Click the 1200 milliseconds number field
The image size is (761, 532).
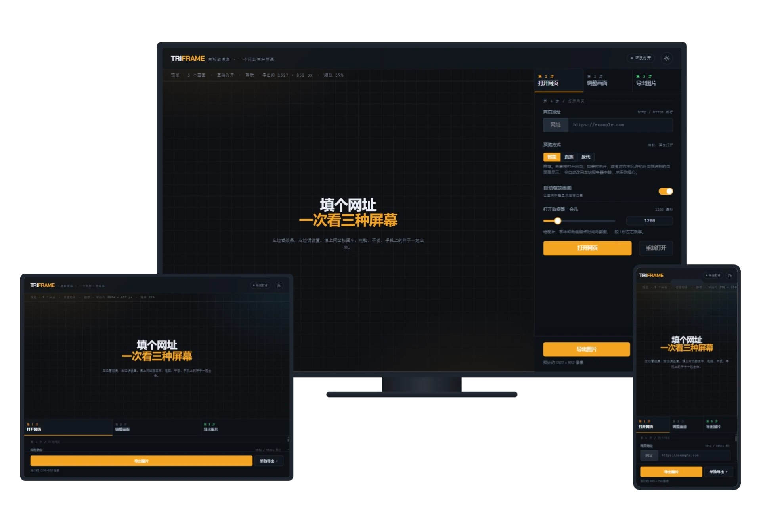coord(649,221)
